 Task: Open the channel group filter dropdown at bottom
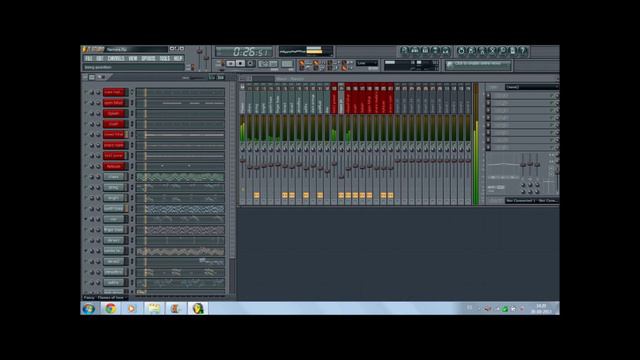click(105, 298)
